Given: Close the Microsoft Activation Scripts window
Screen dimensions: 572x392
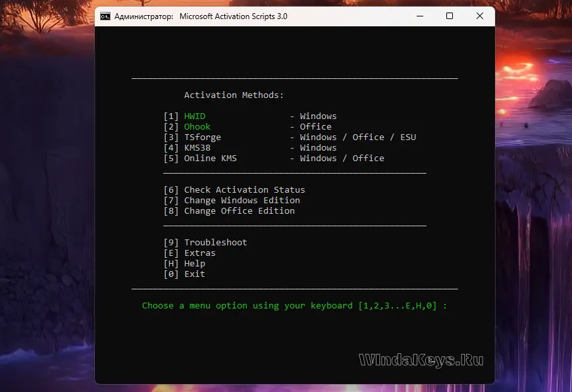Looking at the screenshot, I should click(480, 16).
